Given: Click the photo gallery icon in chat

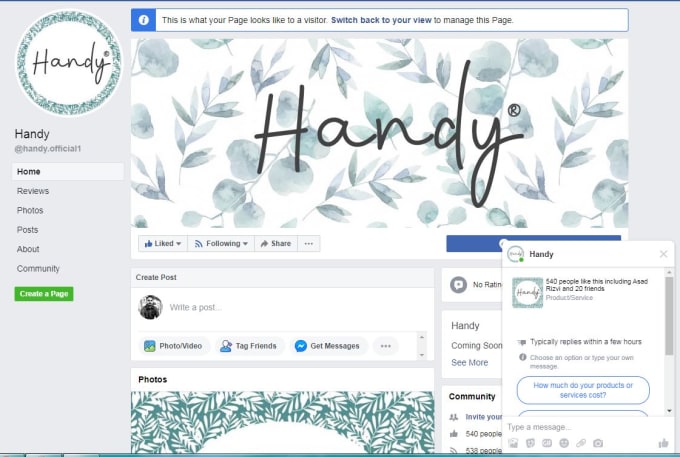Looking at the screenshot, I should coord(513,443).
